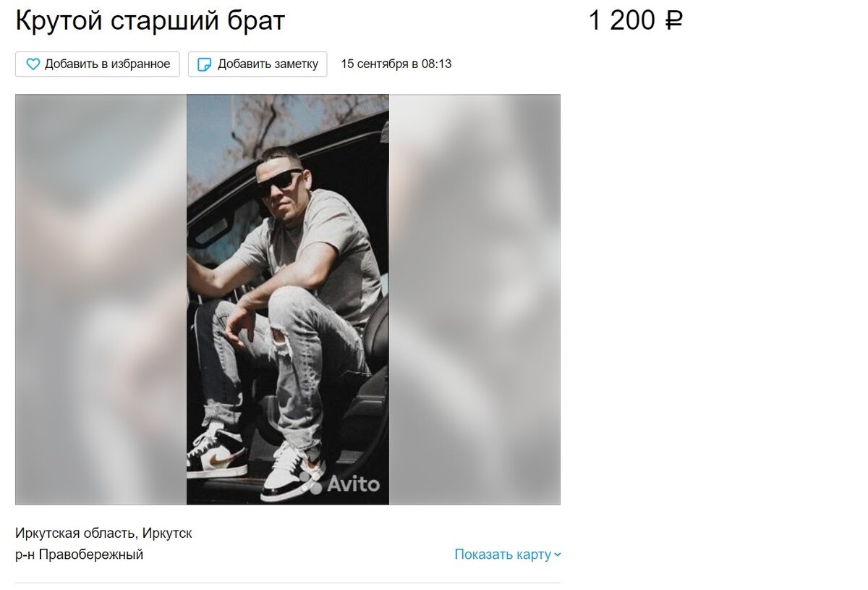Click the Avito watermark logo on photo
Screen dimensions: 868x590
(x=342, y=484)
